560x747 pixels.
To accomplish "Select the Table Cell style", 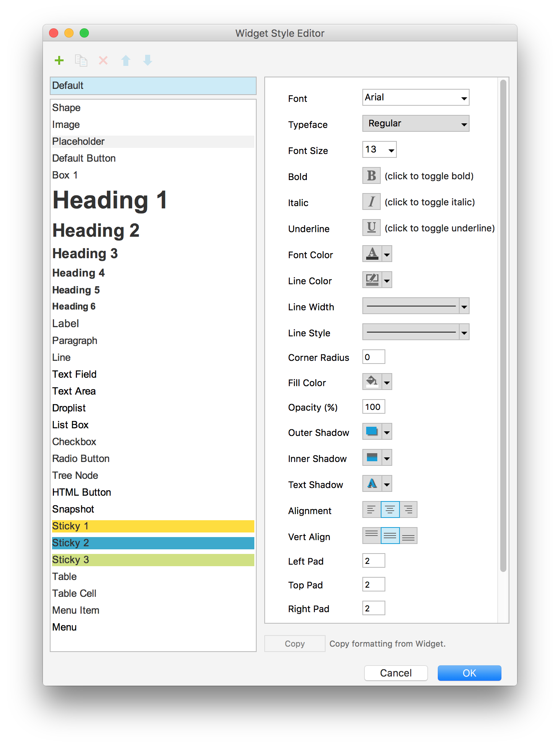I will [x=153, y=593].
